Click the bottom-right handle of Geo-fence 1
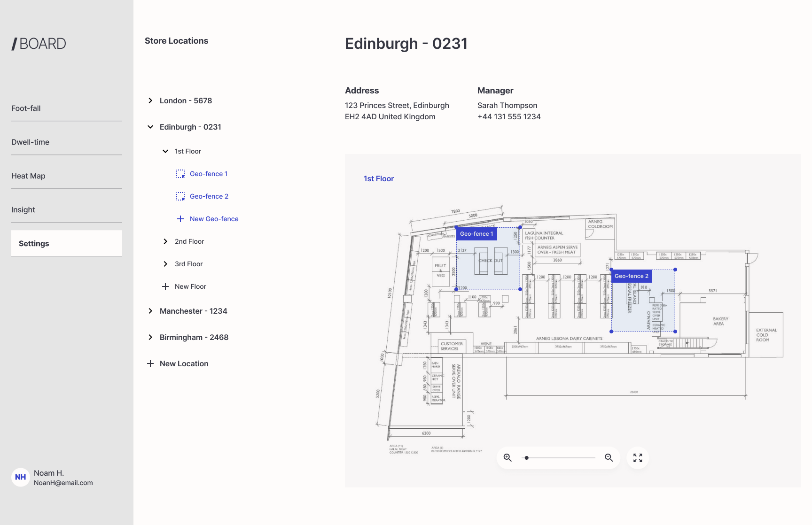The image size is (812, 525). [520, 289]
